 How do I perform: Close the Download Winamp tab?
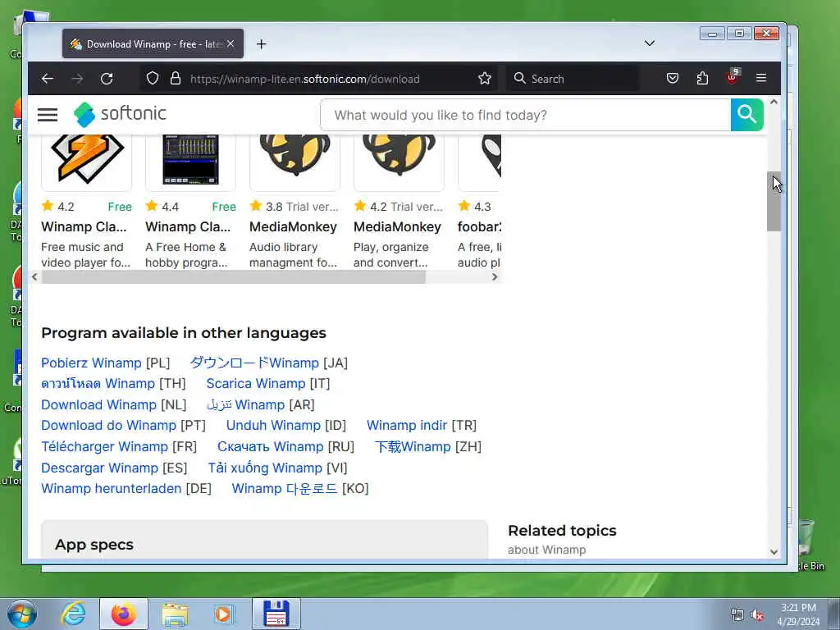pyautogui.click(x=231, y=44)
